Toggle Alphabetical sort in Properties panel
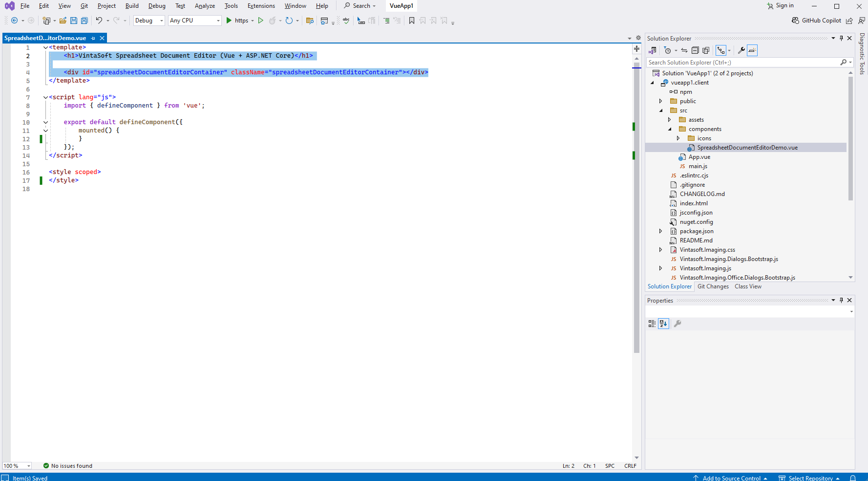 tap(663, 324)
